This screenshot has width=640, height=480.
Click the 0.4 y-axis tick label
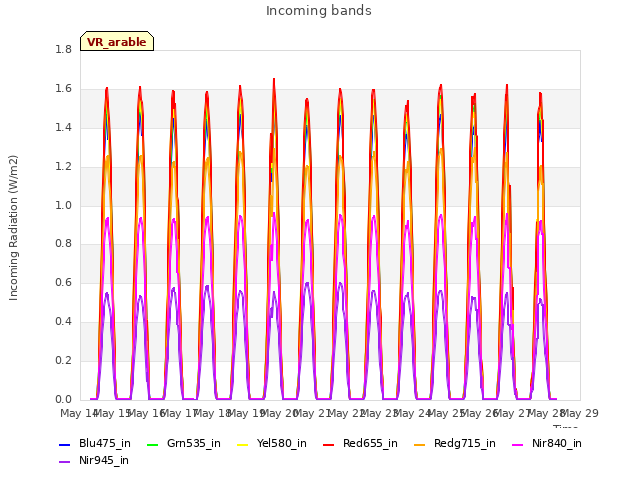point(63,322)
